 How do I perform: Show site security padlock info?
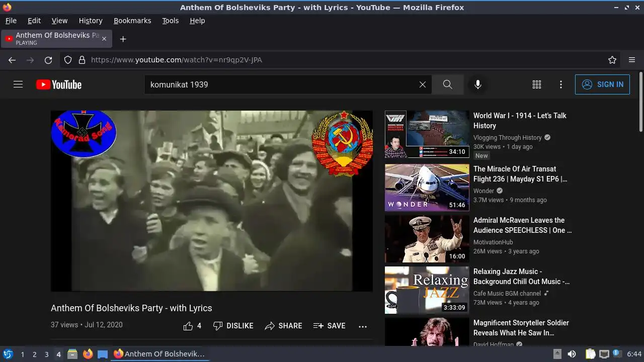[x=82, y=60]
